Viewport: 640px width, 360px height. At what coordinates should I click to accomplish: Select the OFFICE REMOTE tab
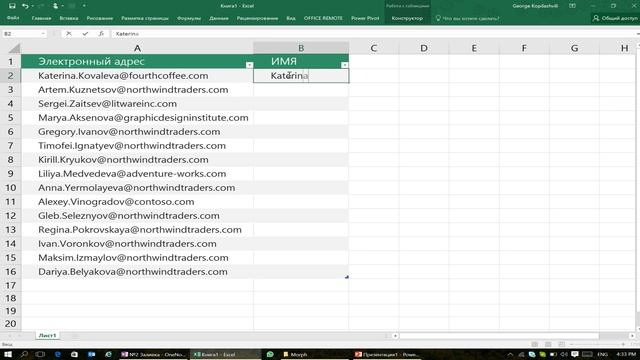[x=323, y=18]
